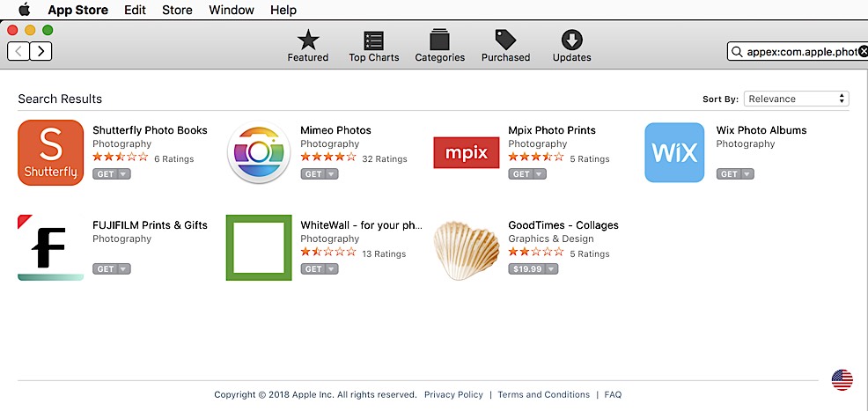The height and width of the screenshot is (411, 868).
Task: Click the US flag region icon
Action: (x=842, y=379)
